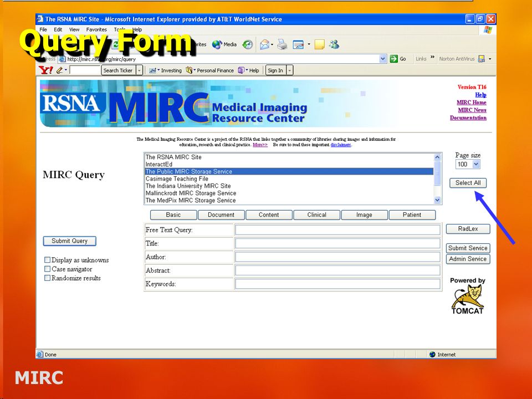Open the MIRC Home link
The height and width of the screenshot is (399, 532).
471,103
